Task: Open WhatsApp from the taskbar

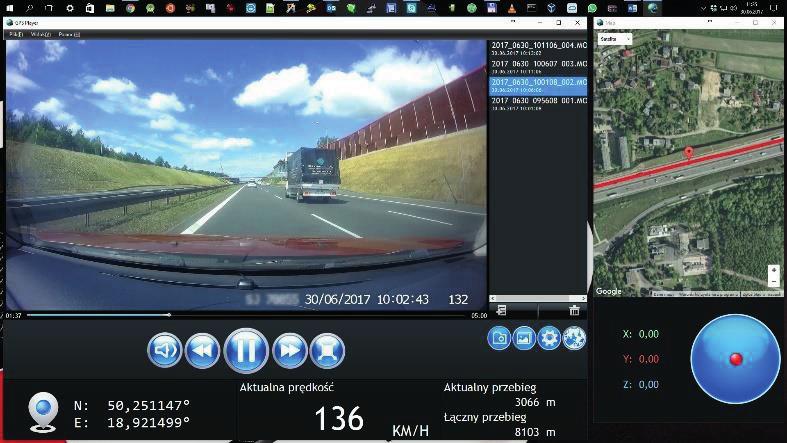Action: tap(592, 8)
